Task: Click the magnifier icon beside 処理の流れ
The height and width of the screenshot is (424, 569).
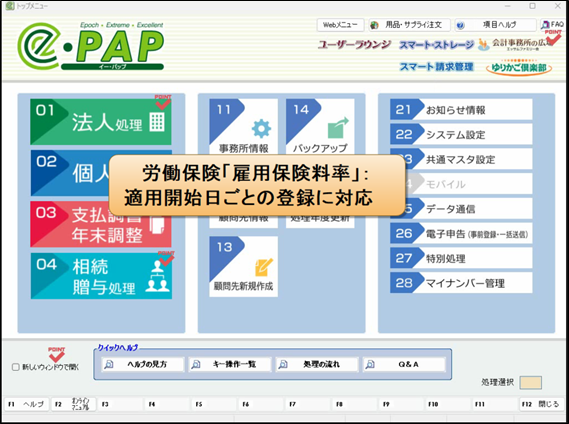Action: [283, 364]
